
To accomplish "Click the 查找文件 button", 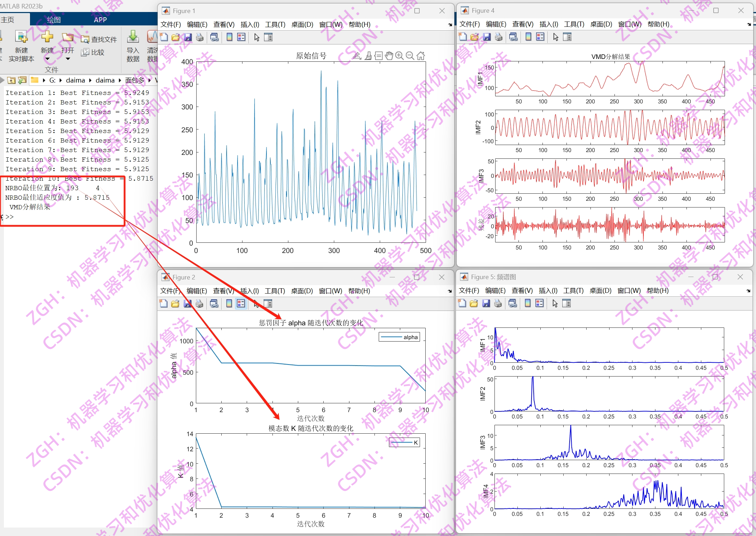I will [x=99, y=40].
